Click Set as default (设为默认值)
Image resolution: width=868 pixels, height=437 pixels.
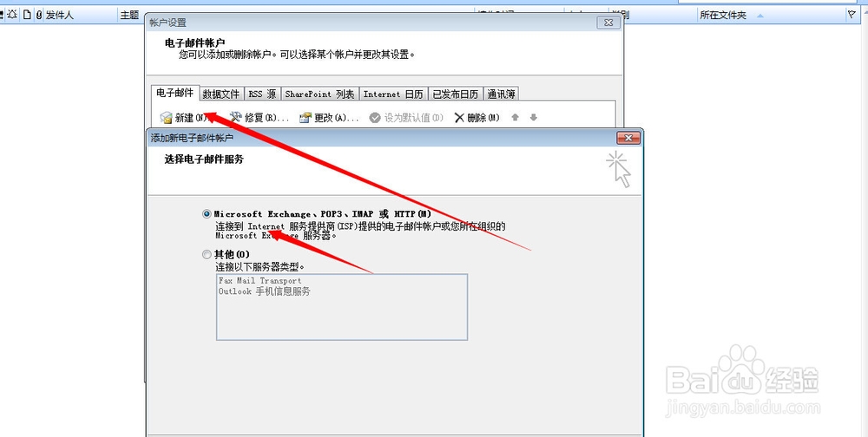pos(406,118)
